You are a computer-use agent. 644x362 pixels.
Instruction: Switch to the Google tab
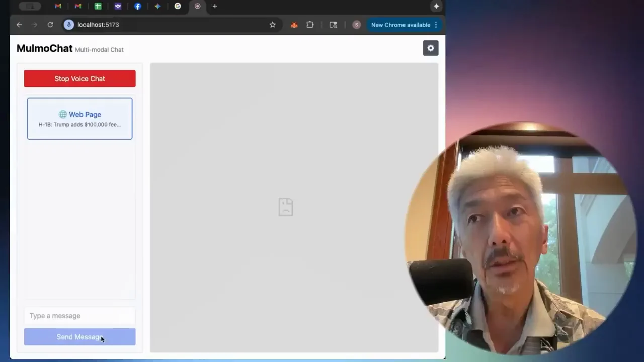coord(178,6)
